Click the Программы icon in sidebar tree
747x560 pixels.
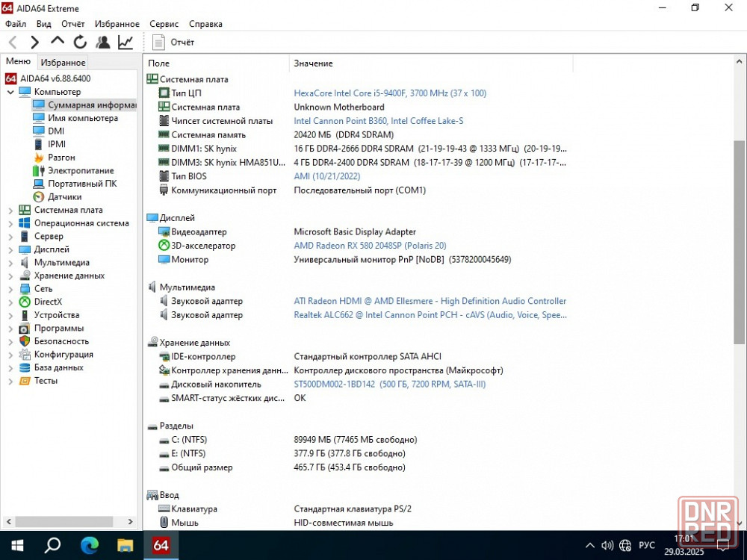click(x=25, y=328)
